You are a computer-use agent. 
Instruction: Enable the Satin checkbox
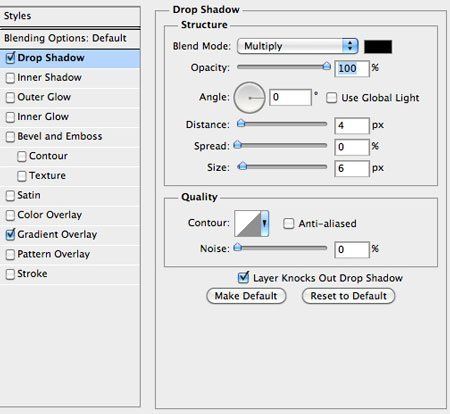pos(10,196)
